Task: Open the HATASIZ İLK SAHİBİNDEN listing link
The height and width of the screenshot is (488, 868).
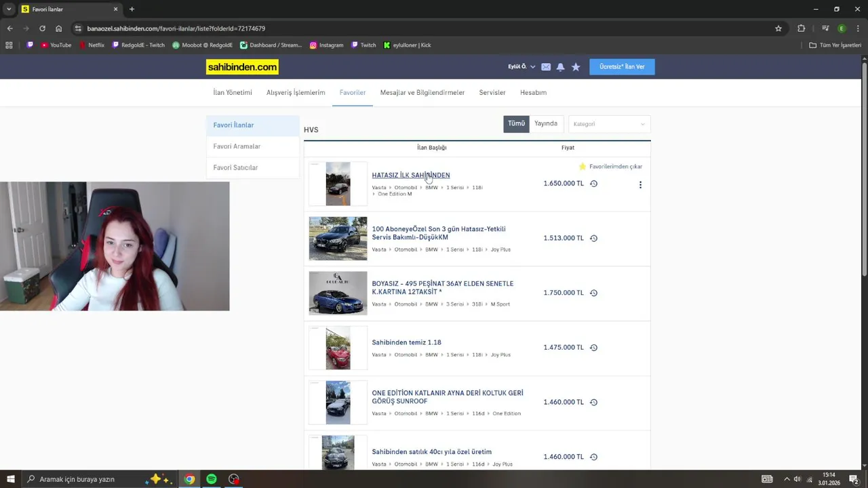Action: pyautogui.click(x=410, y=175)
